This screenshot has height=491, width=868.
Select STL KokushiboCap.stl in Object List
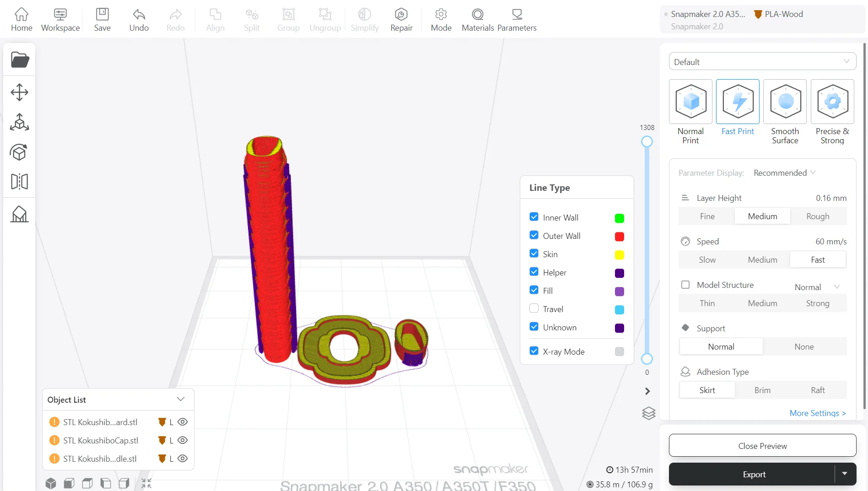(x=101, y=440)
